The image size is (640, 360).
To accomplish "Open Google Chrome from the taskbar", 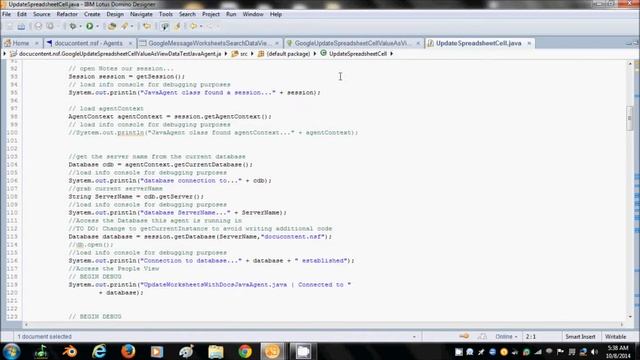I will click(245, 351).
